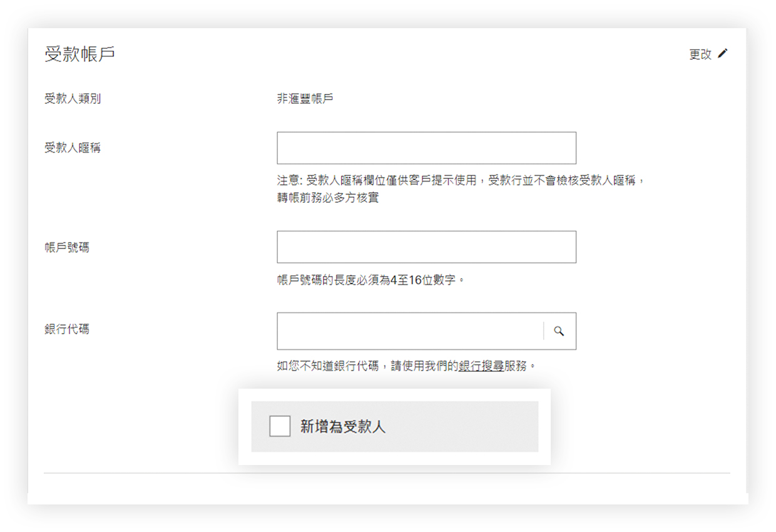Focus the 受款人暱稱 text box

[426, 148]
